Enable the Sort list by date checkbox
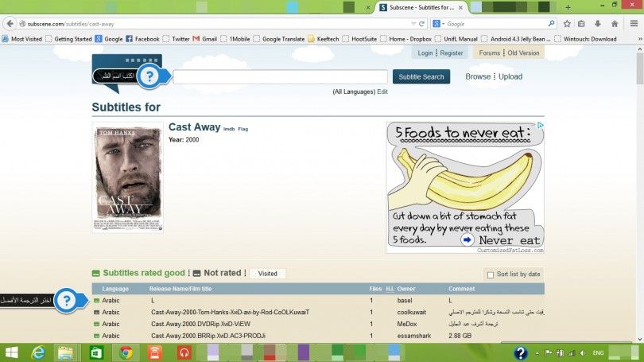The image size is (644, 362). [x=491, y=274]
